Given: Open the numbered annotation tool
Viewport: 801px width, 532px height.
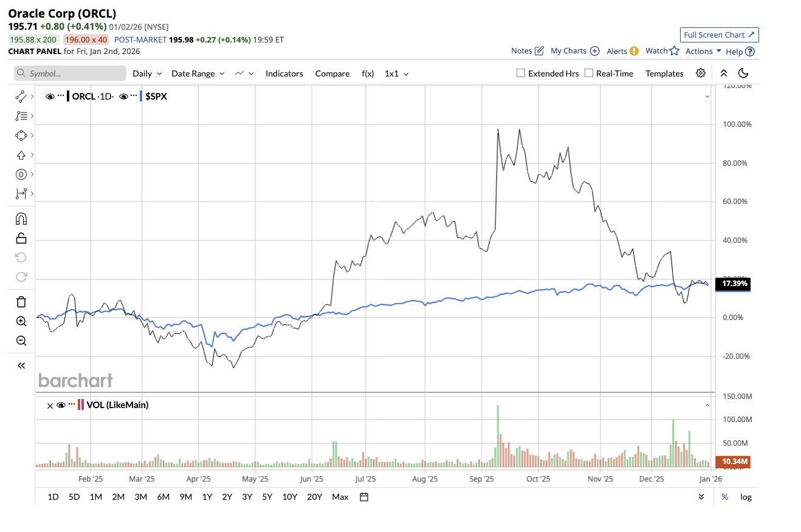Looking at the screenshot, I should click(x=21, y=174).
